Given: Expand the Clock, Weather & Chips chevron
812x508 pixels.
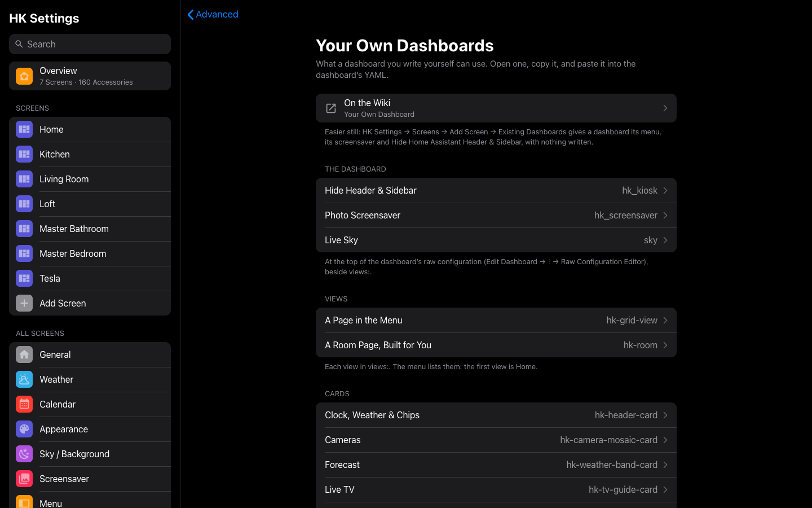Looking at the screenshot, I should (665, 415).
